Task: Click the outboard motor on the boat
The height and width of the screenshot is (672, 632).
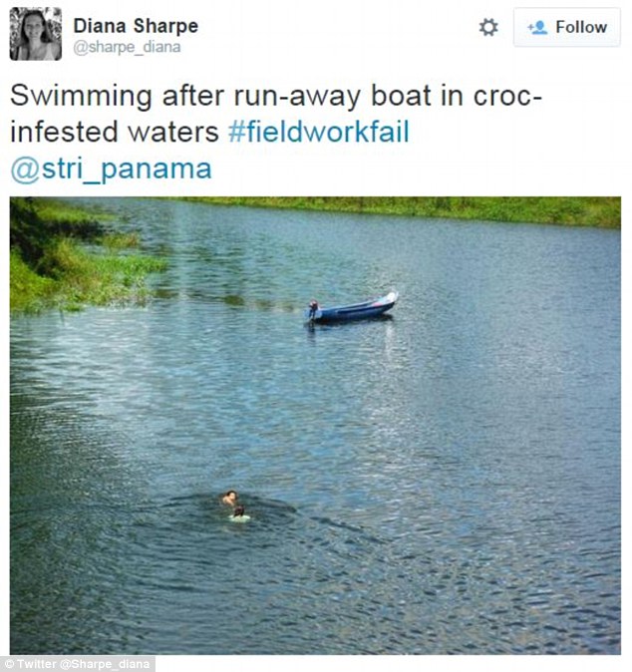Action: point(313,310)
